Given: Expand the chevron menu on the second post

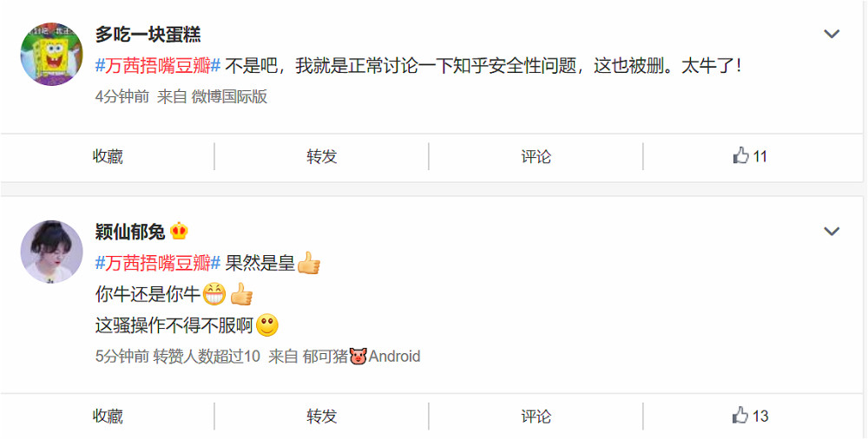Looking at the screenshot, I should pyautogui.click(x=832, y=231).
